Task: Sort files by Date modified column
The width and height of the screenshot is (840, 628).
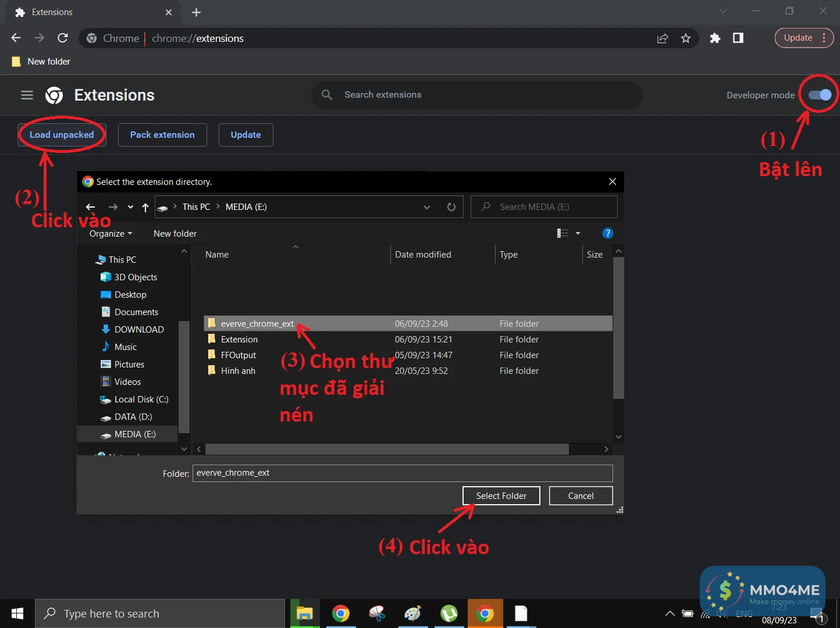Action: click(x=423, y=255)
